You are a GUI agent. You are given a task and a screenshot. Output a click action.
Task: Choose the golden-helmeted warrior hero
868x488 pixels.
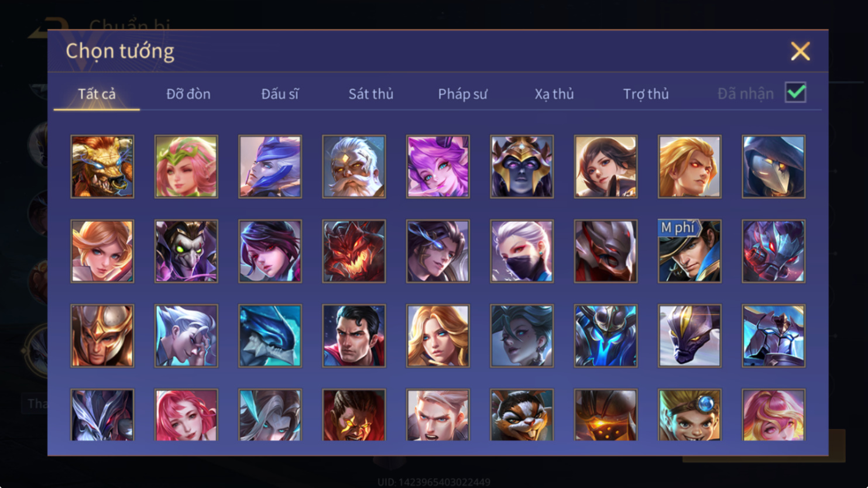[x=102, y=336]
